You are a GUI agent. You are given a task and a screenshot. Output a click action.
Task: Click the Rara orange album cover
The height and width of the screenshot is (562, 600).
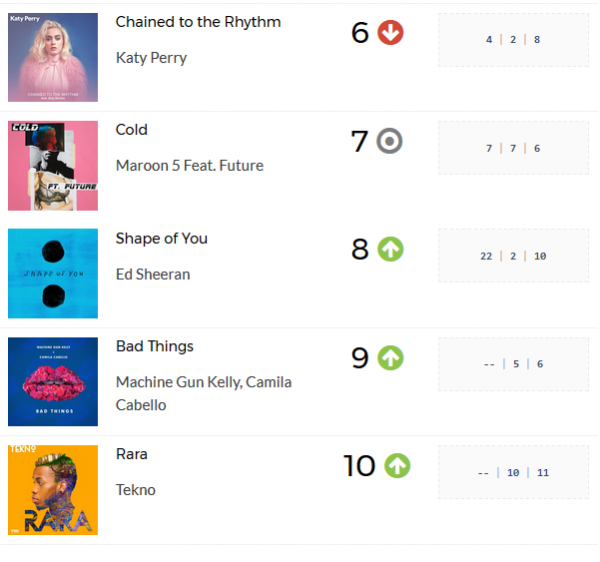(53, 490)
